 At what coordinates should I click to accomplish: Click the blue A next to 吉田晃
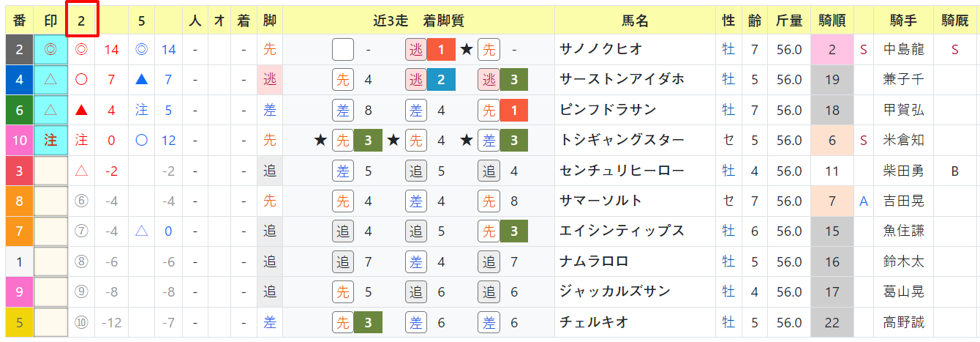tap(863, 201)
